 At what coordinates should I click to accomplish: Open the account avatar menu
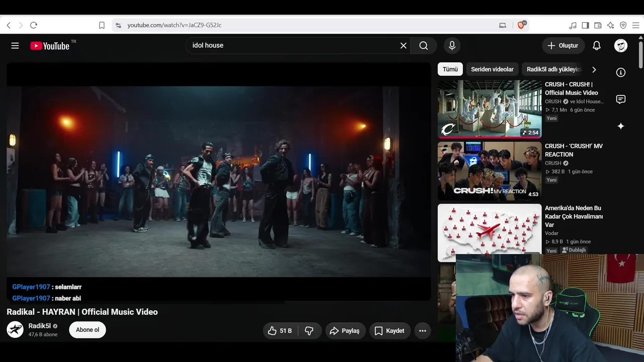(621, 46)
